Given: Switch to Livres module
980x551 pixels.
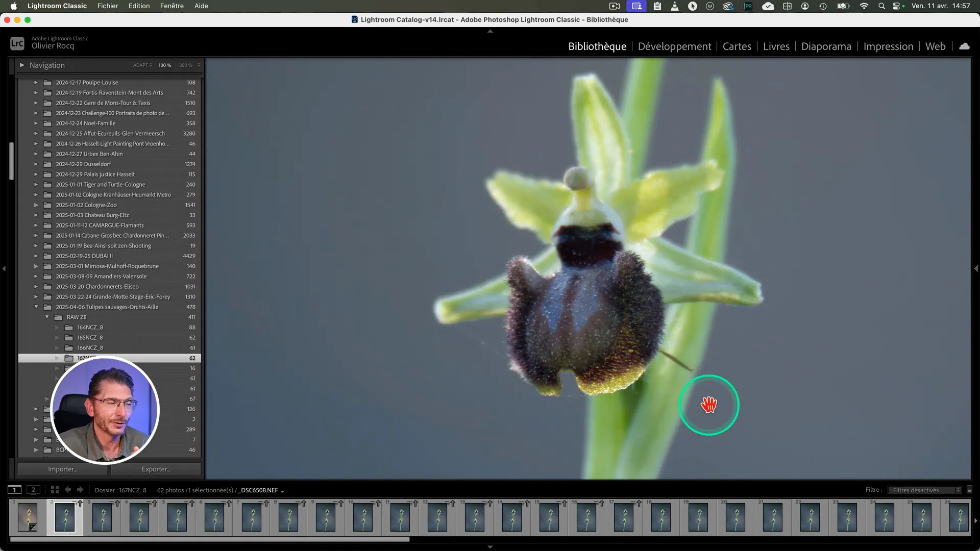Looking at the screenshot, I should click(776, 46).
